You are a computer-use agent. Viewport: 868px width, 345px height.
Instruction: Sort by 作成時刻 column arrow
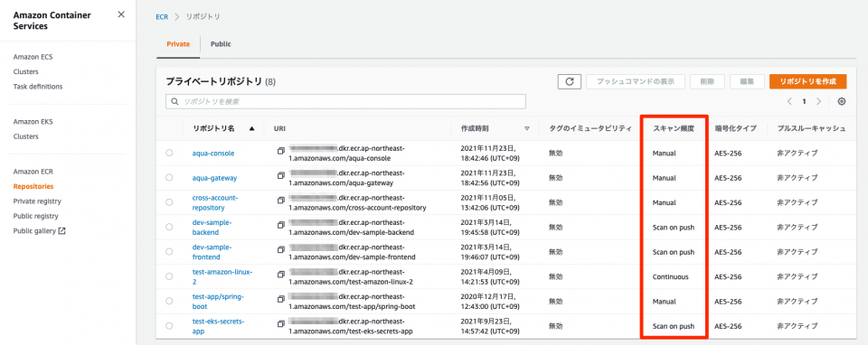tap(527, 128)
